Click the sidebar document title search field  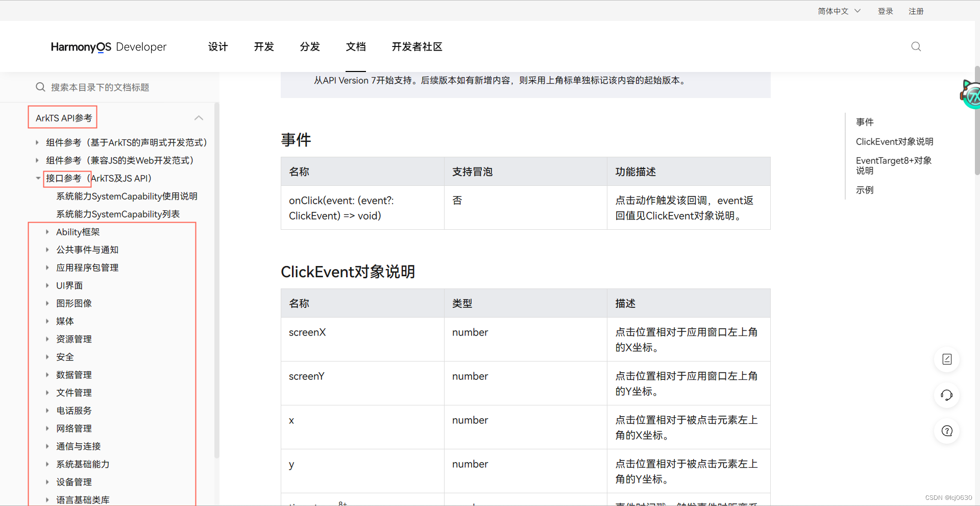(x=110, y=87)
